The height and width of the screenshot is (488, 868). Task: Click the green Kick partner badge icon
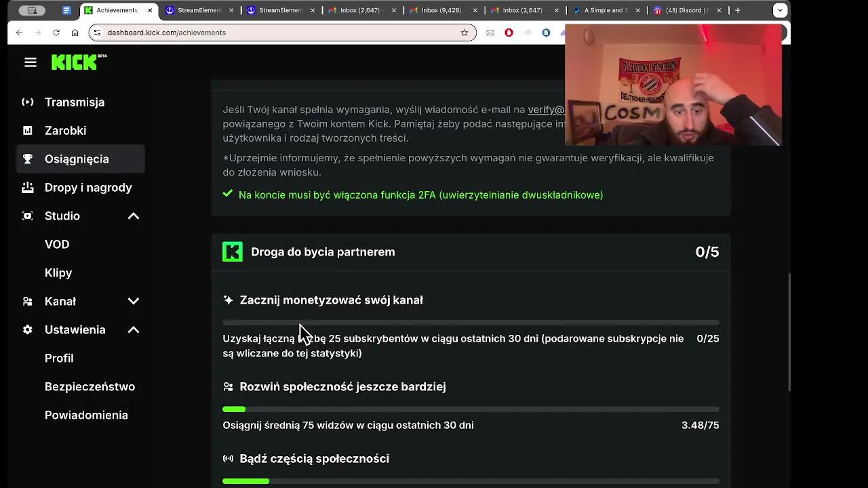pyautogui.click(x=232, y=252)
